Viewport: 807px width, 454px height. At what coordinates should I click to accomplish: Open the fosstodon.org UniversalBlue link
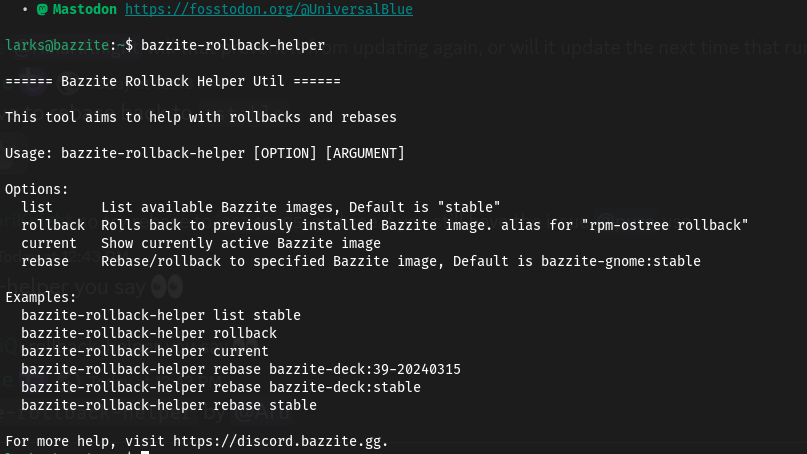[x=269, y=9]
